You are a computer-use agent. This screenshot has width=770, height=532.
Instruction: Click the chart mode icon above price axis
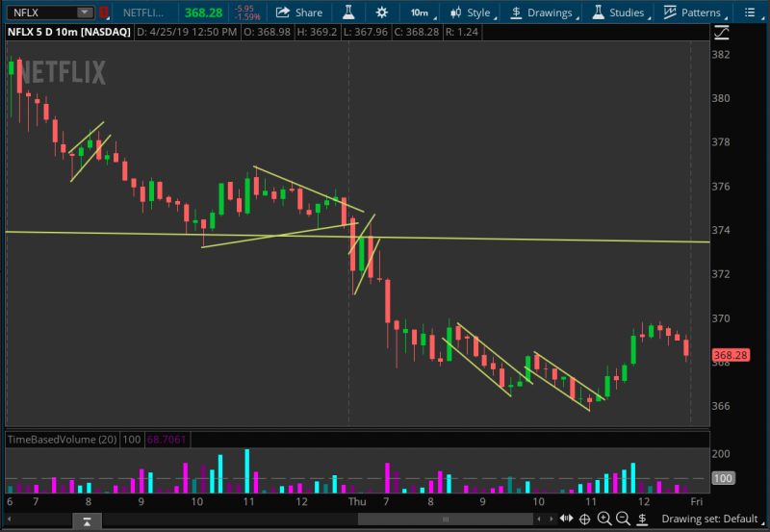pos(722,33)
